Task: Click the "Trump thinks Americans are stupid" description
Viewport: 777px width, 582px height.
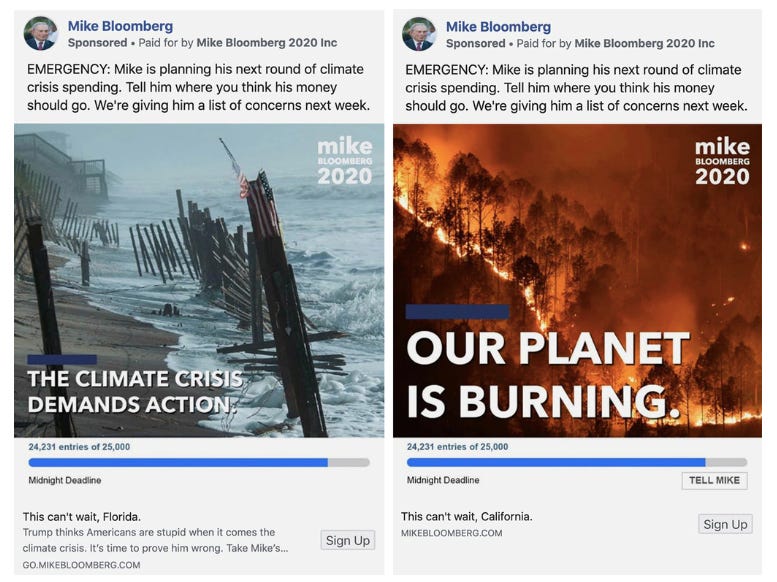Action: (155, 540)
